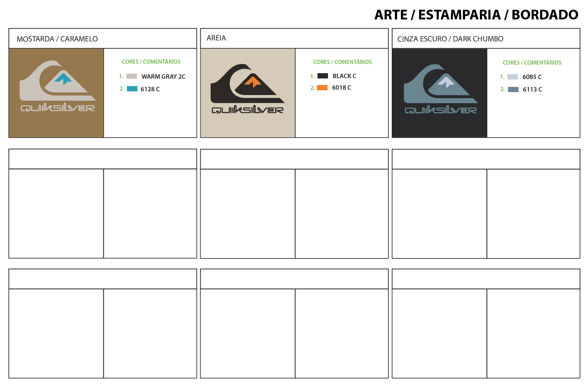This screenshot has height=392, width=588.
Task: Click CORES / COMENTÁRIOS in the Mostarda panel
Action: pyautogui.click(x=151, y=62)
